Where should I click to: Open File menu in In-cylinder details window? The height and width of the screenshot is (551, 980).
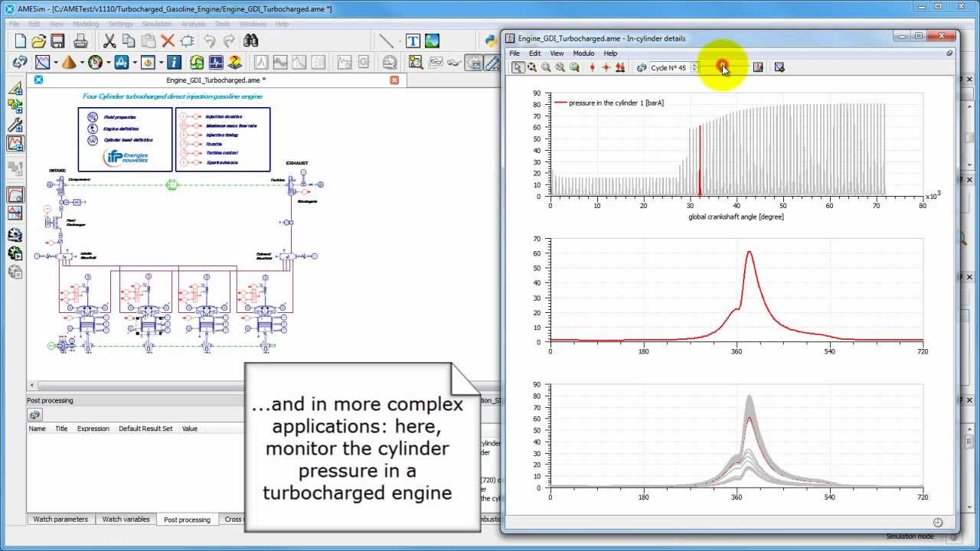tap(514, 54)
